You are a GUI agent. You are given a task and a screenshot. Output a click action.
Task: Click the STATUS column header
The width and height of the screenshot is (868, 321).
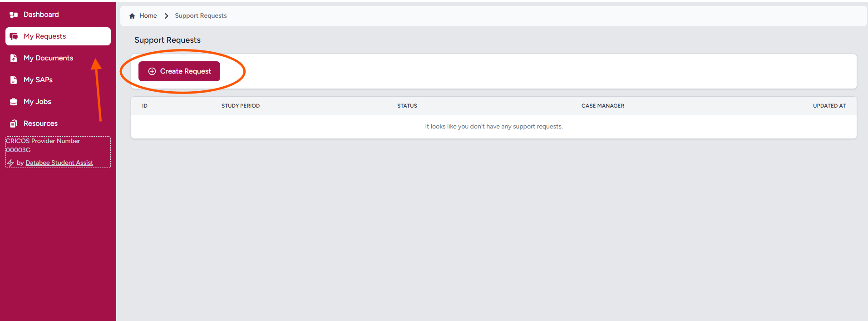[407, 106]
